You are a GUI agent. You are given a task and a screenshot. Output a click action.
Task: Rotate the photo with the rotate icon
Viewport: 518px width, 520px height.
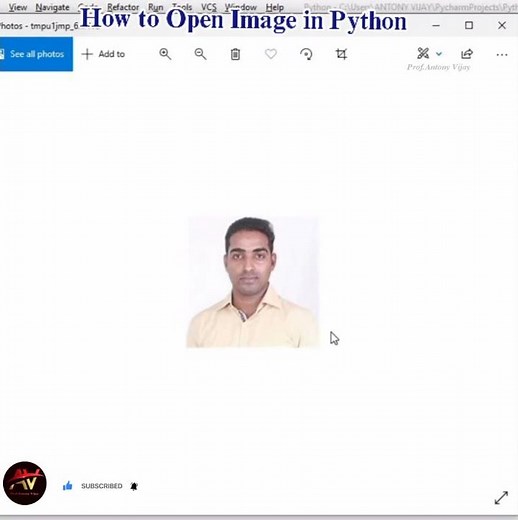306,54
